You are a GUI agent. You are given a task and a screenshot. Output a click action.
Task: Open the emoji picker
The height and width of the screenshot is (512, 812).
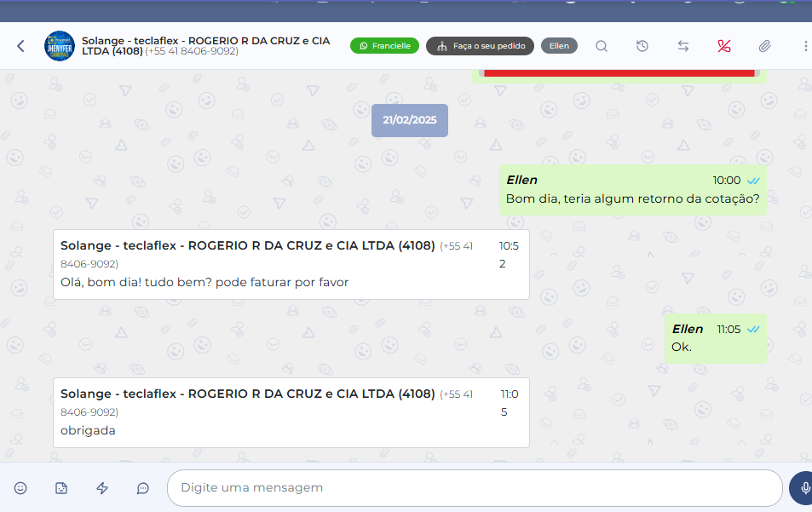pyautogui.click(x=20, y=488)
